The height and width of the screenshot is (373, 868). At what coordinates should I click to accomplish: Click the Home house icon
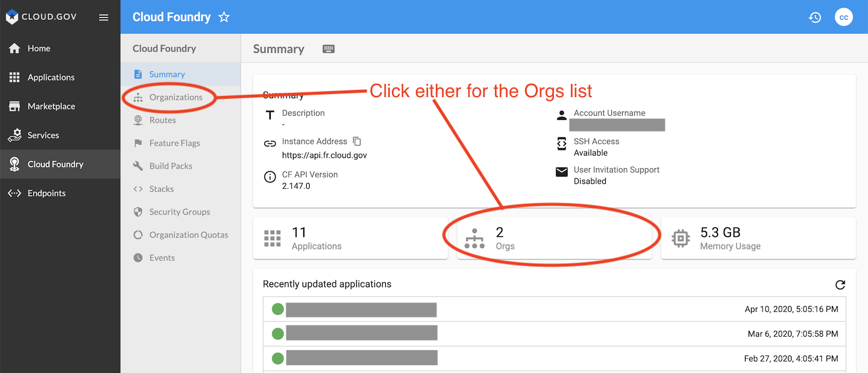(14, 48)
